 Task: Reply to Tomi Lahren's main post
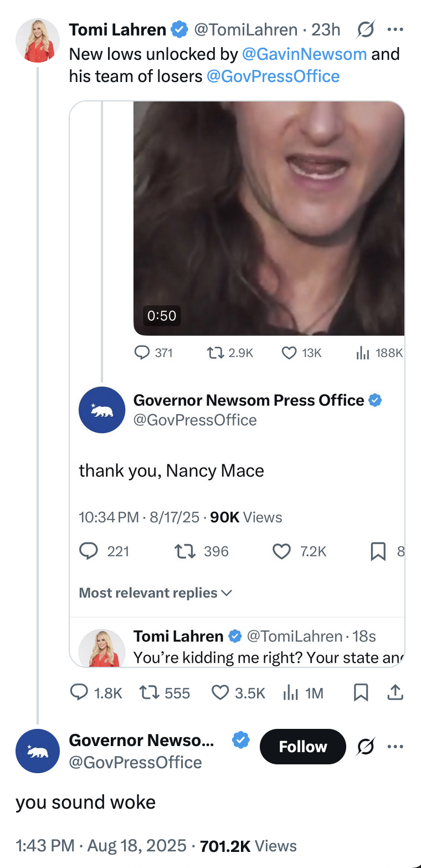[80, 692]
